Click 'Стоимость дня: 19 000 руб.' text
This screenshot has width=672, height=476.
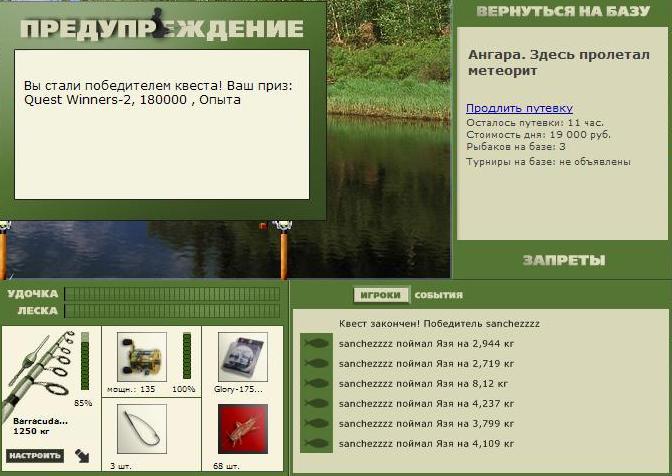click(538, 135)
